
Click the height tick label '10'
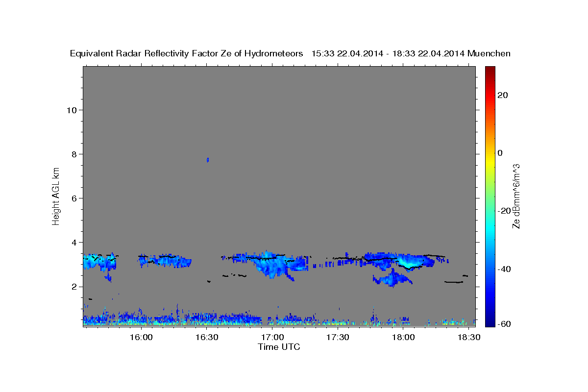(72, 110)
